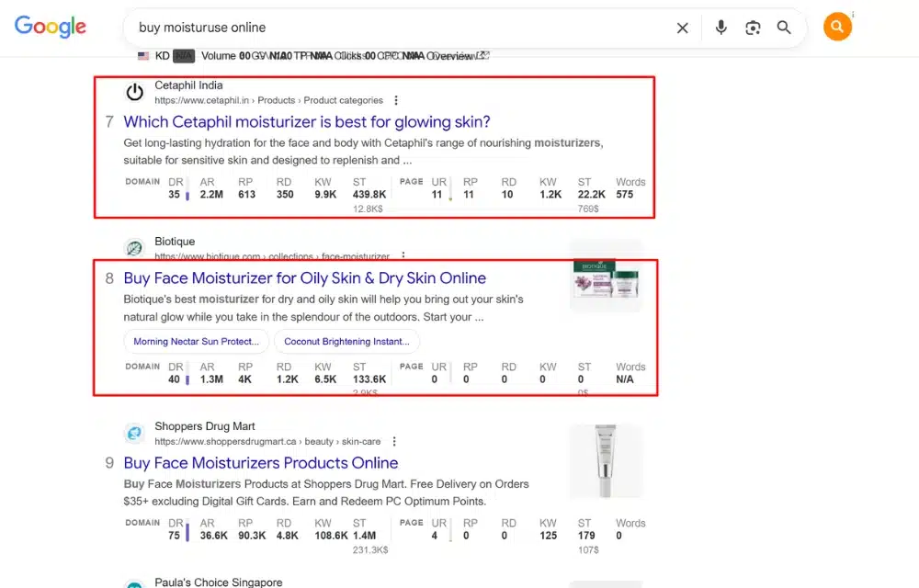The height and width of the screenshot is (588, 919).
Task: Clear the search query with the X icon
Action: (682, 28)
